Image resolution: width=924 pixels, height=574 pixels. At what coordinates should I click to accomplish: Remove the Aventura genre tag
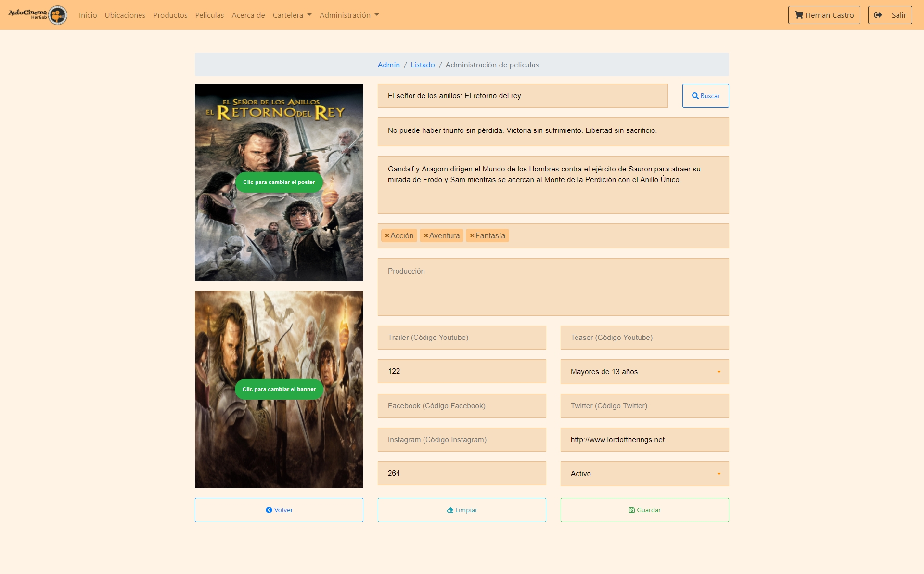pos(425,235)
